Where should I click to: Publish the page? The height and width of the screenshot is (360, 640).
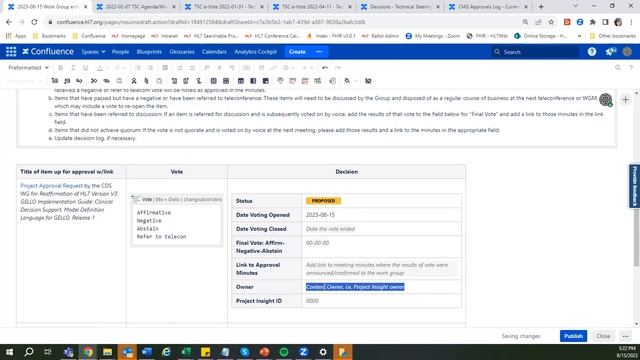573,336
